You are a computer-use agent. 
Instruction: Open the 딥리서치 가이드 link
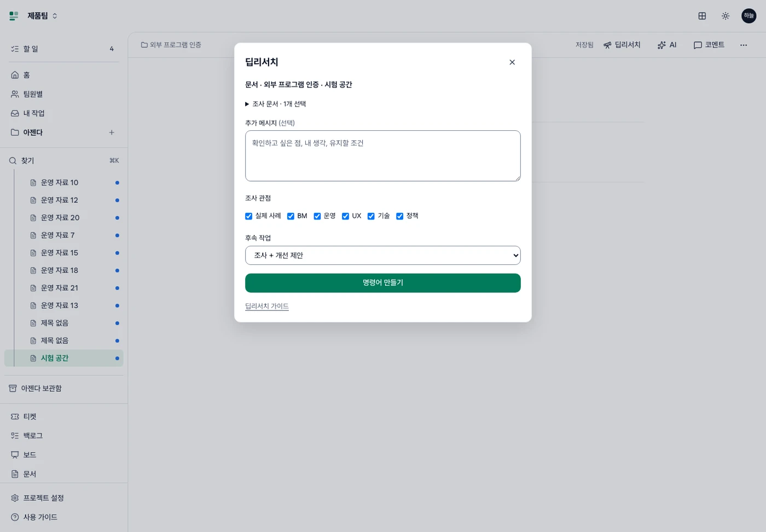click(x=267, y=307)
